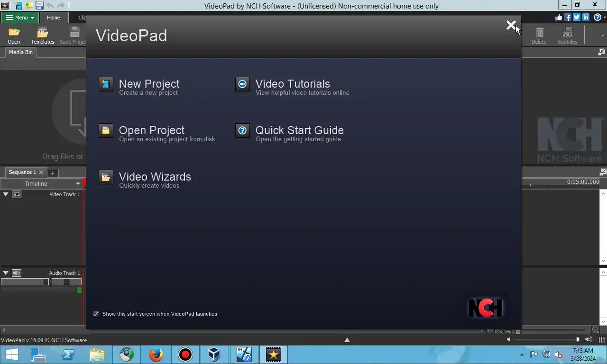Mute Audio Track 1 speaker toggle

pyautogui.click(x=17, y=273)
